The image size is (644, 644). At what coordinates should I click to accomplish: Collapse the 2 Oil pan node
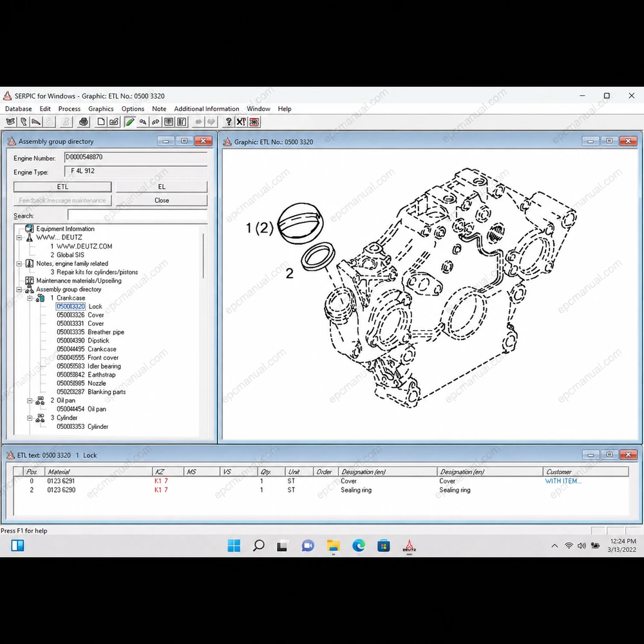[x=30, y=401]
